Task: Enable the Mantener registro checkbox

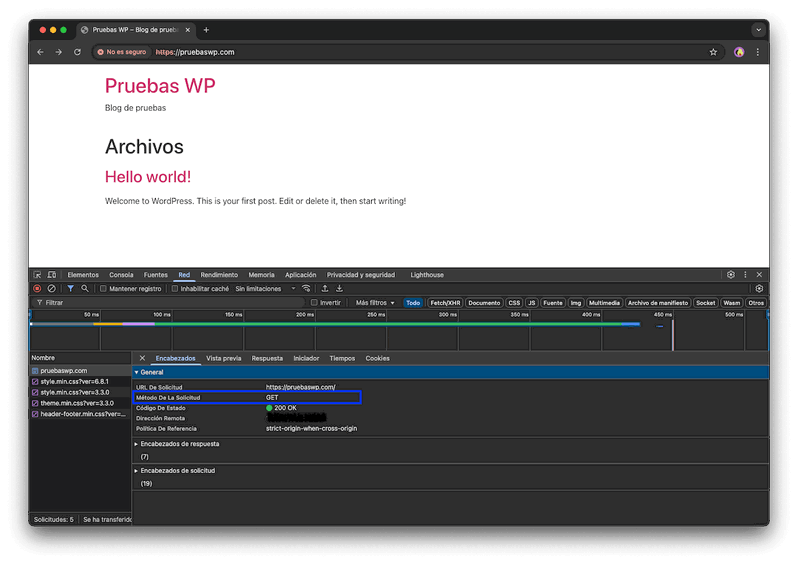Action: pos(103,289)
